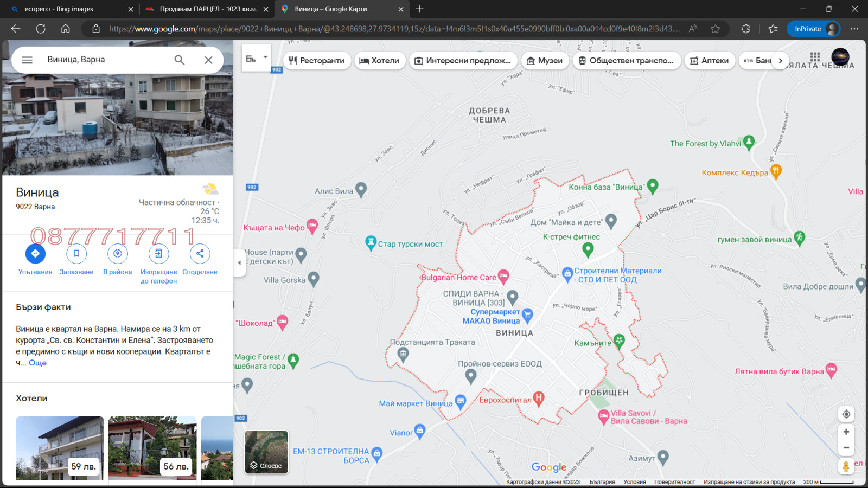This screenshot has width=868, height=488.
Task: Click inside the Виница, Варна search field
Action: (x=106, y=60)
